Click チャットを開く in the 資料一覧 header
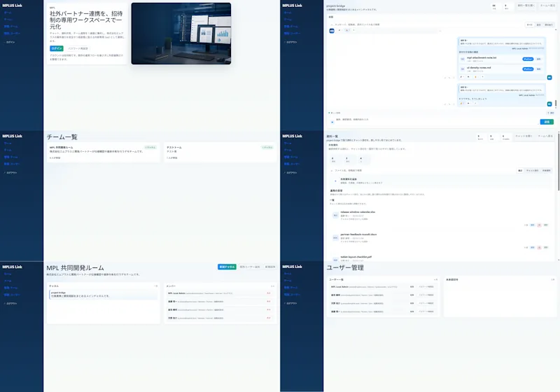The width and height of the screenshot is (560, 392). [524, 136]
